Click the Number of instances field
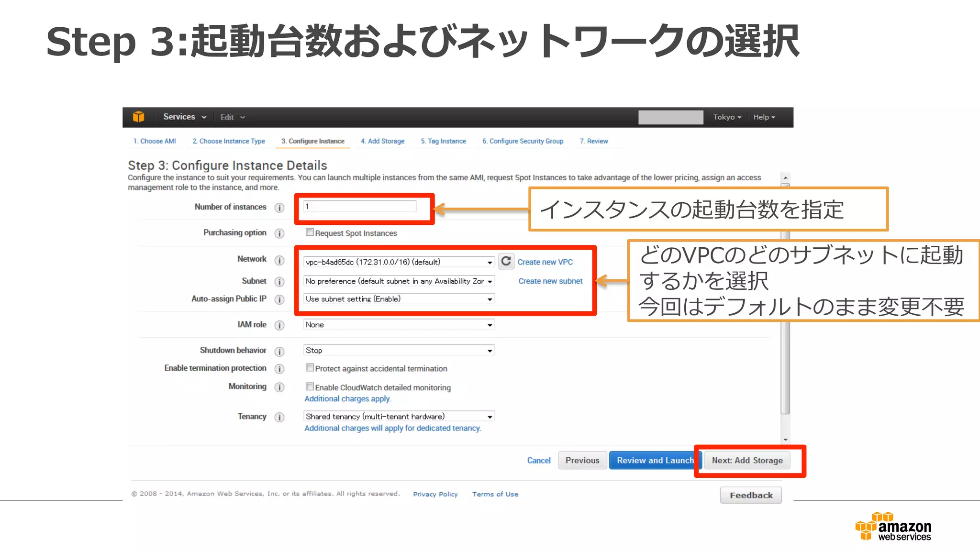This screenshot has height=551, width=980. pyautogui.click(x=360, y=207)
